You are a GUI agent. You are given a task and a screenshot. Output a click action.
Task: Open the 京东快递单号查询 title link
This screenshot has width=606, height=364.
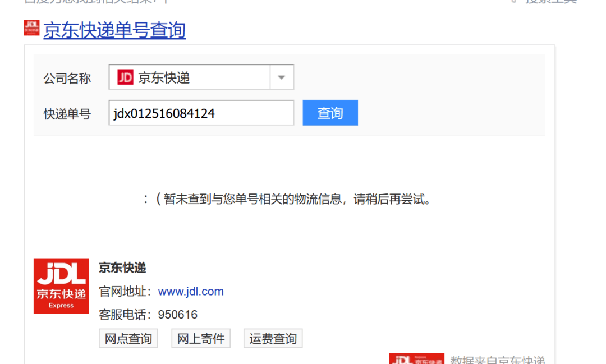coord(114,30)
